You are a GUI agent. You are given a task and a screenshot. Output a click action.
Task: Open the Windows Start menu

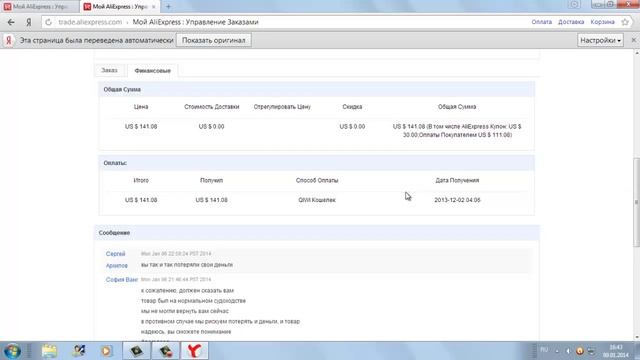(12, 351)
